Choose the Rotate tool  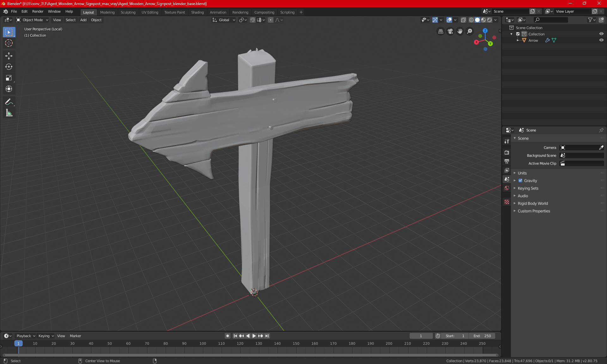click(x=9, y=67)
